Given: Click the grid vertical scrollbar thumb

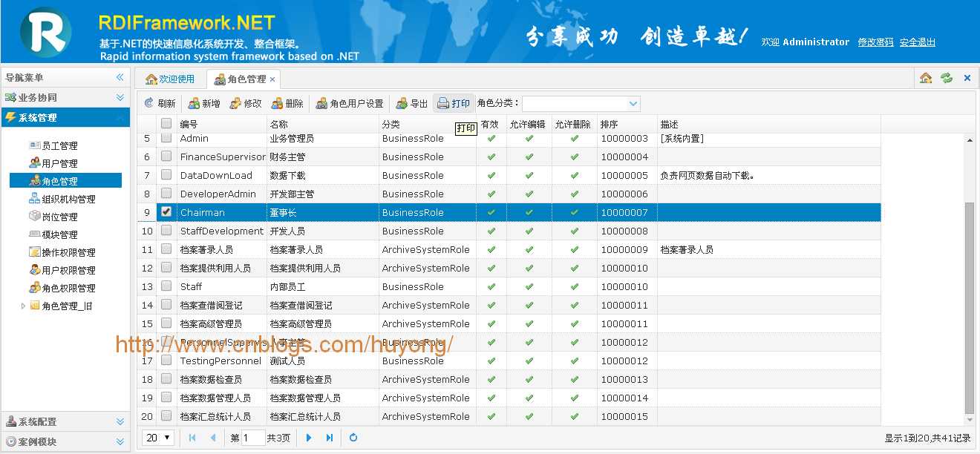Looking at the screenshot, I should [969, 307].
